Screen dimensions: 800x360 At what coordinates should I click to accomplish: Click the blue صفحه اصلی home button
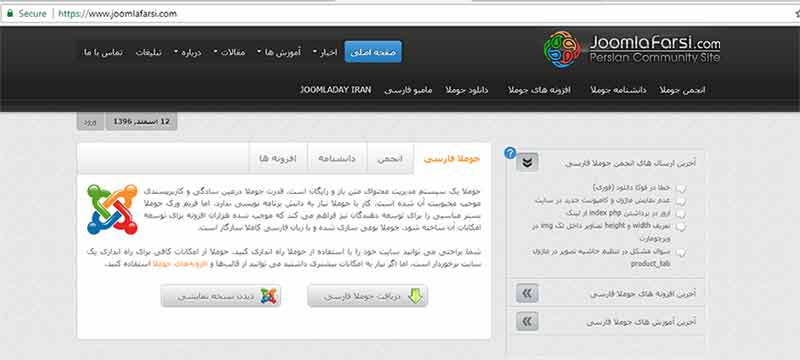click(x=373, y=52)
